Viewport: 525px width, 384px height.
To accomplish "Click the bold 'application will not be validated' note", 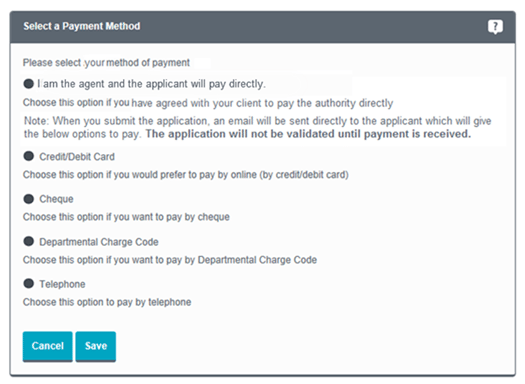I will point(308,134).
